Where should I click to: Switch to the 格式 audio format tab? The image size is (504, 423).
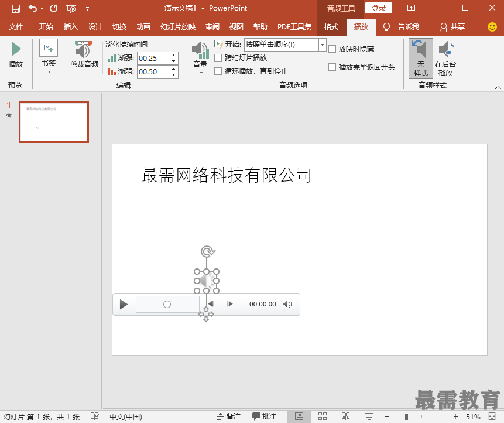(x=331, y=27)
